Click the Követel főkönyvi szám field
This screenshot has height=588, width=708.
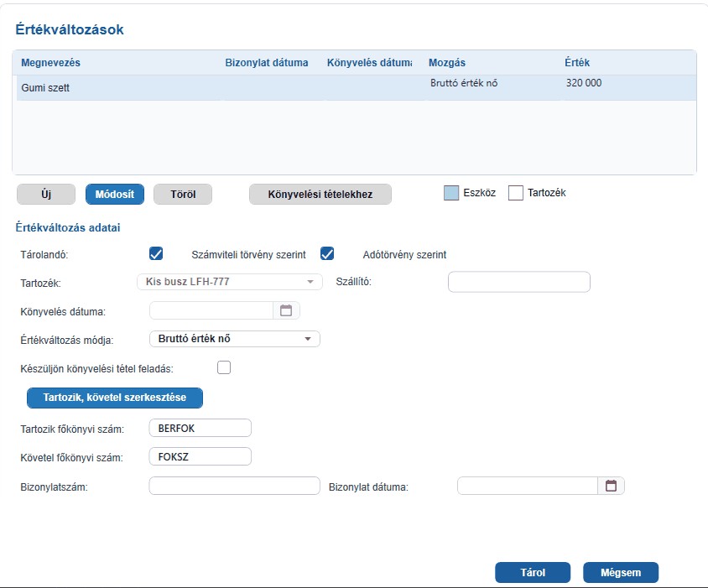[200, 456]
